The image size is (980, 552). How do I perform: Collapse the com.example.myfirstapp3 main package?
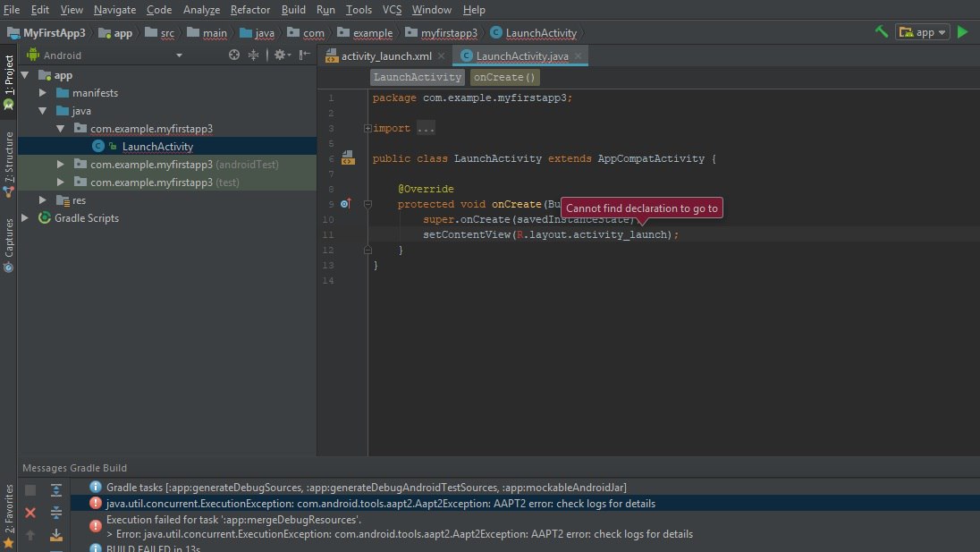61,128
